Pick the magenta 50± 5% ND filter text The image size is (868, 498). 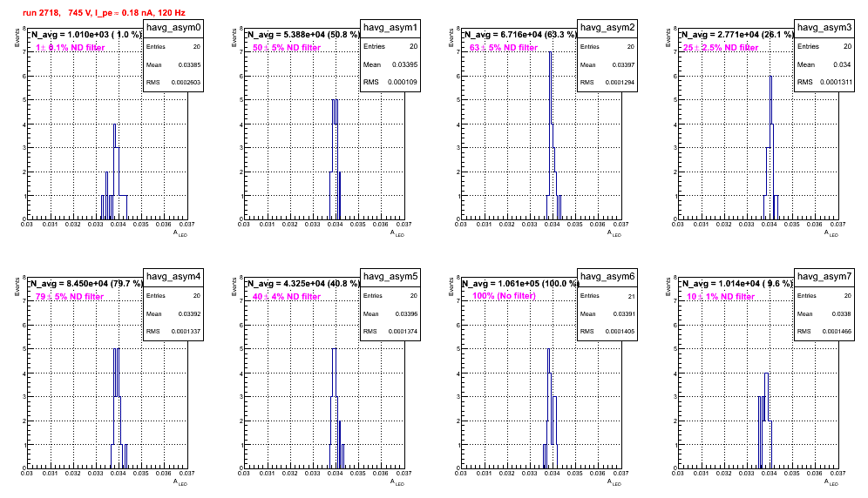287,48
